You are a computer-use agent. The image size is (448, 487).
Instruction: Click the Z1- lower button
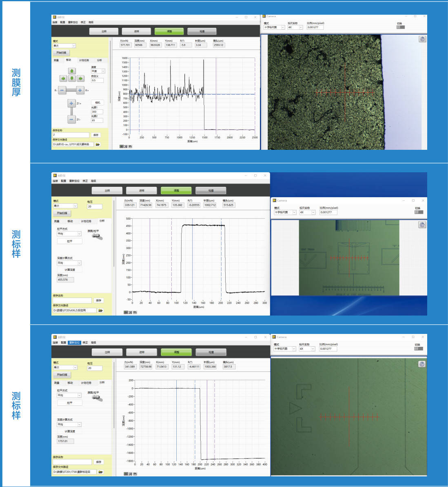[71, 120]
